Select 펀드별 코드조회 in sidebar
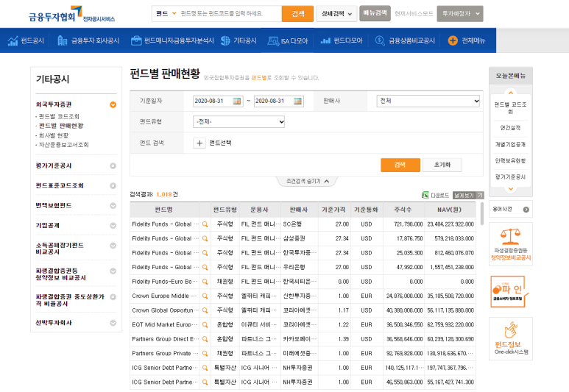 (x=59, y=116)
